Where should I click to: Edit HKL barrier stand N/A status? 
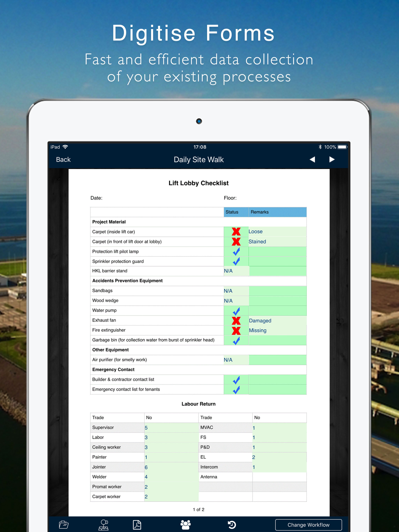(x=236, y=271)
